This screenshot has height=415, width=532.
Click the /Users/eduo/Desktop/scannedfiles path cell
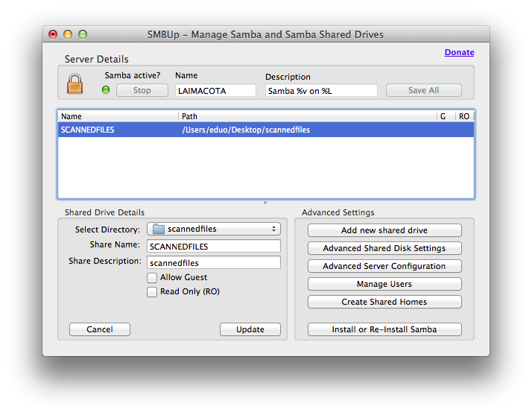(246, 130)
